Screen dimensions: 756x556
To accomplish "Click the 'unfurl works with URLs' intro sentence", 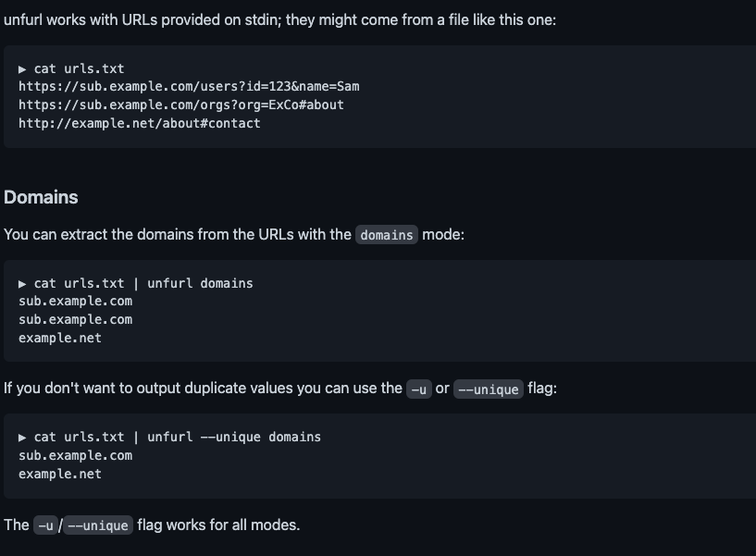I will tap(279, 19).
